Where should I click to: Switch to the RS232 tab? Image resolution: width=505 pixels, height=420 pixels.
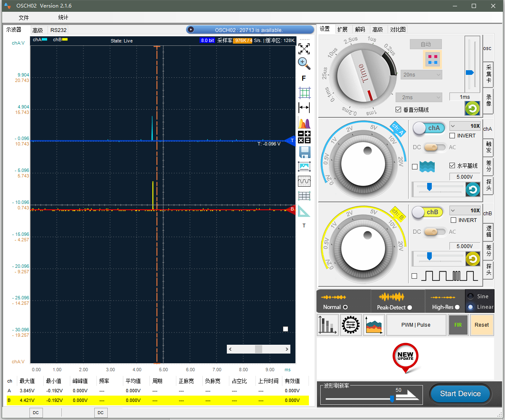click(x=58, y=30)
